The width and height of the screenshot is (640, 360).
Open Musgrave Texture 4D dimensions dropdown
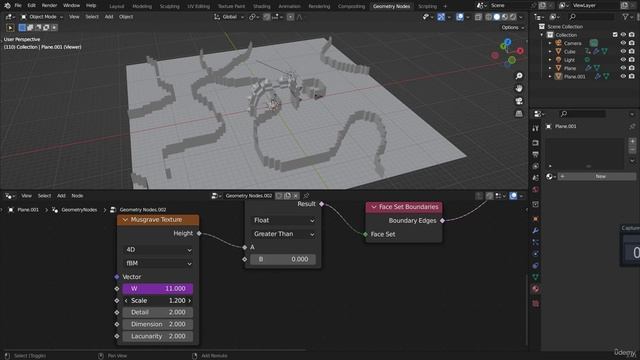click(x=158, y=250)
